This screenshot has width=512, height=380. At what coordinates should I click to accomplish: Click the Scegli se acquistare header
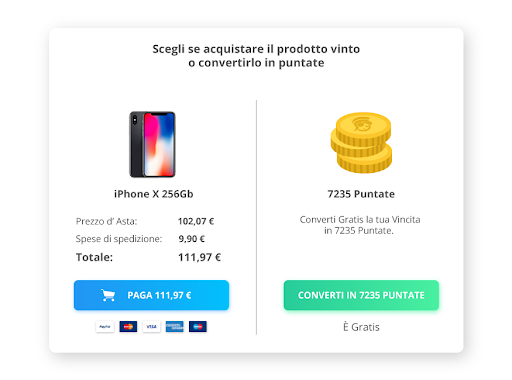point(256,56)
